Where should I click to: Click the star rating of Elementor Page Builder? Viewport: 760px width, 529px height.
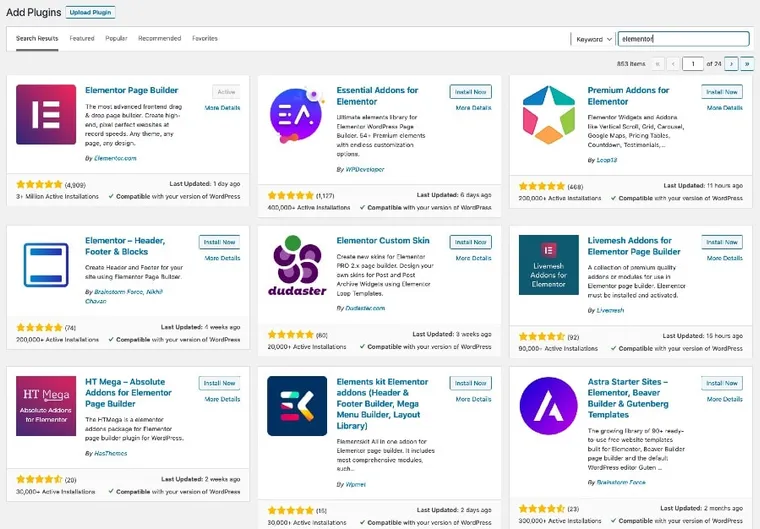39,184
